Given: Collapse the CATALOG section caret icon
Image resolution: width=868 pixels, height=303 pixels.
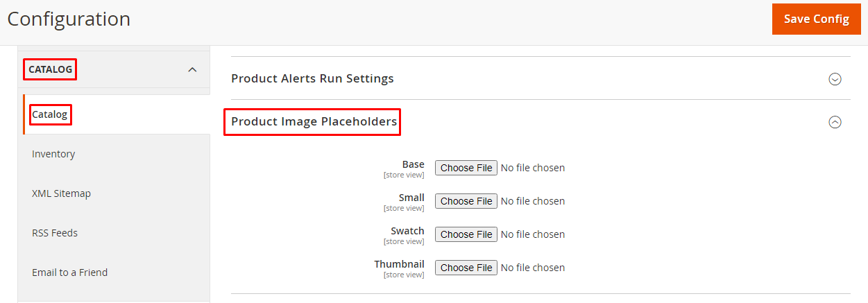Looking at the screenshot, I should click(x=192, y=69).
